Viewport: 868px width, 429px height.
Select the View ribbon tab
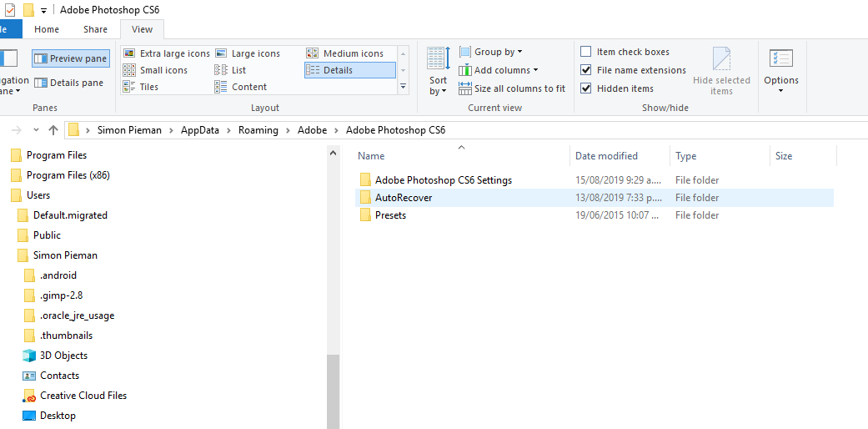(143, 29)
